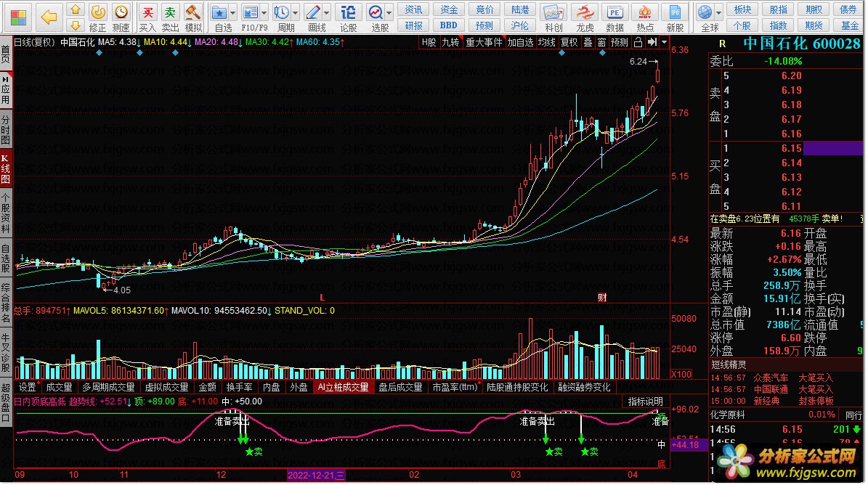Open the chart header dropdown triangle
868x485 pixels.
pos(665,43)
